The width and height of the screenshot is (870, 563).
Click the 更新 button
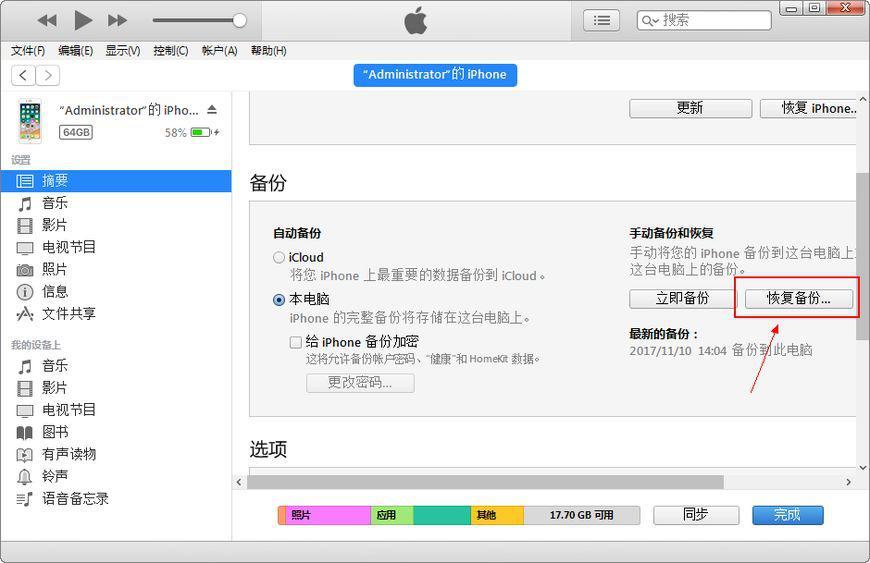pos(690,108)
